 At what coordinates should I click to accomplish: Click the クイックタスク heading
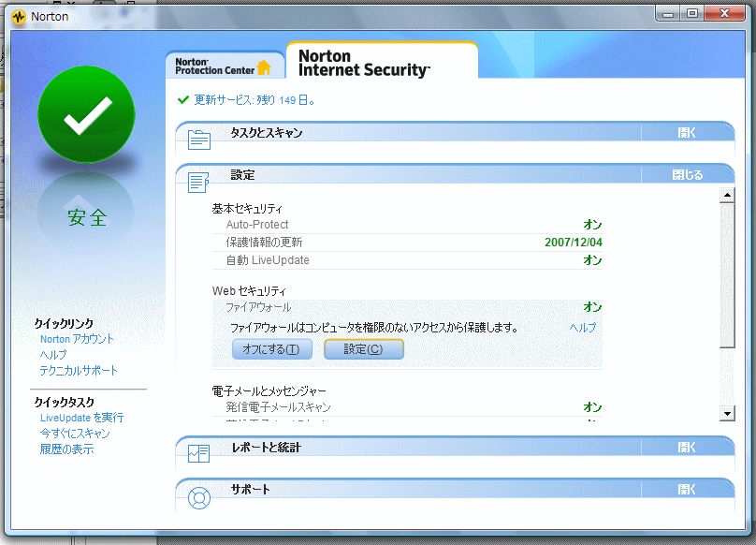click(x=65, y=402)
